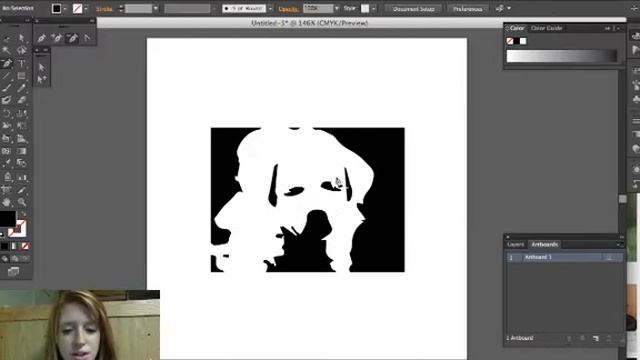Image resolution: width=640 pixels, height=360 pixels.
Task: Open the control bar stroke color dropdown
Action: click(86, 9)
